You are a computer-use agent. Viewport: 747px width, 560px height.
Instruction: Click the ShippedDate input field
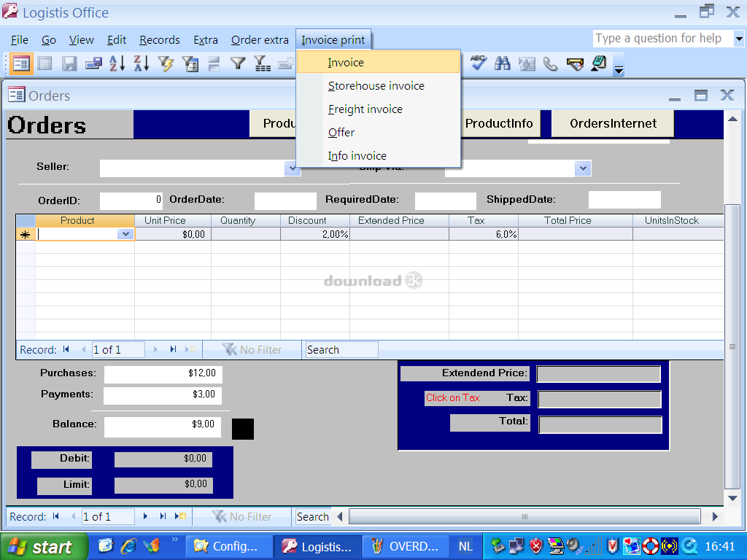pos(624,200)
